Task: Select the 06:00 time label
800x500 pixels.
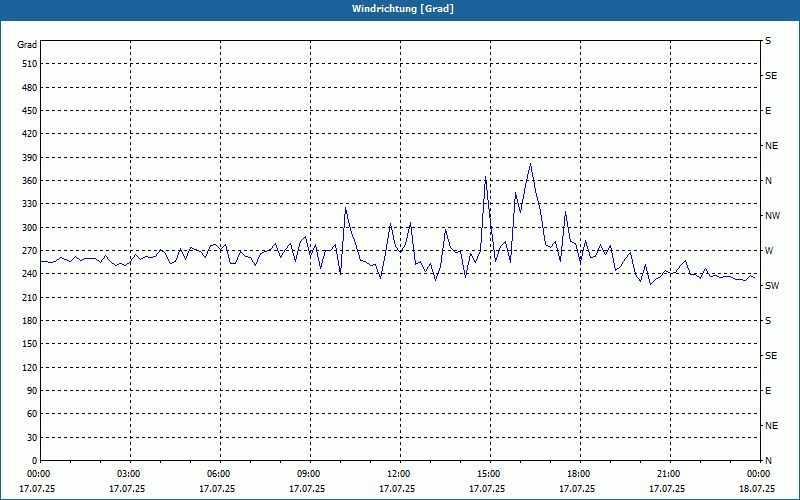Action: tap(217, 474)
